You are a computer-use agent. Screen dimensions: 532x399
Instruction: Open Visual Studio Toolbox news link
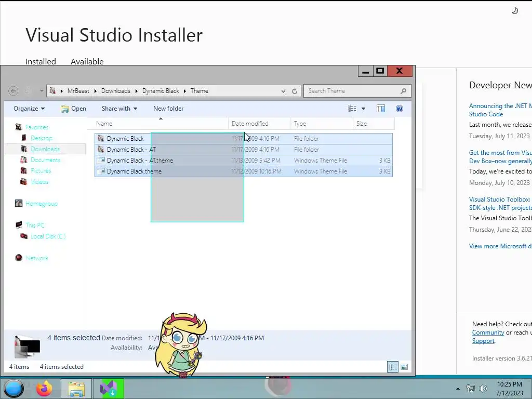500,204
